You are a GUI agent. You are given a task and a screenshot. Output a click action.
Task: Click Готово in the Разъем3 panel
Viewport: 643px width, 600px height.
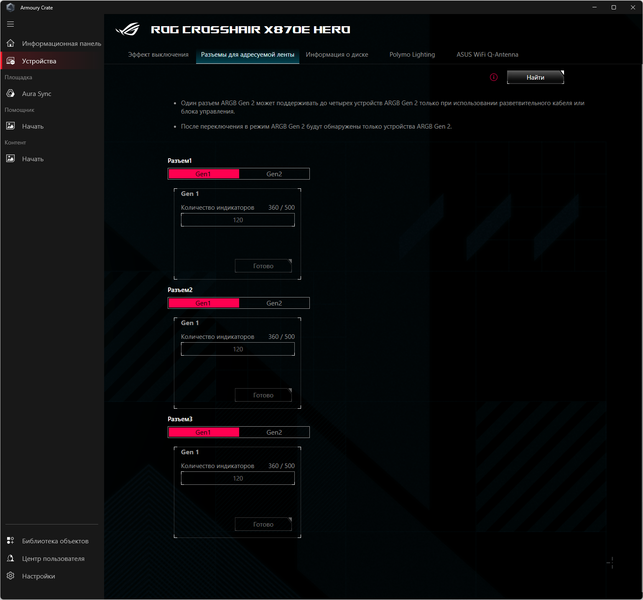coord(263,524)
